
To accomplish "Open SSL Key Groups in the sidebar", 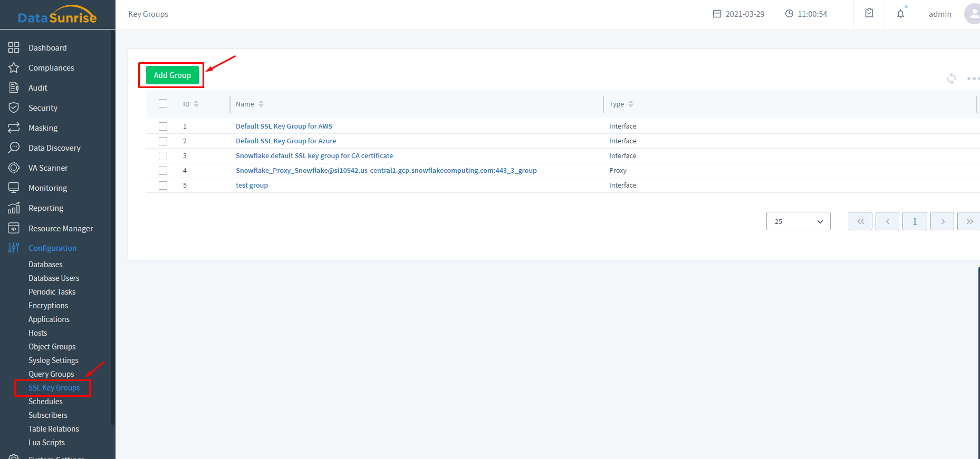I will point(54,388).
